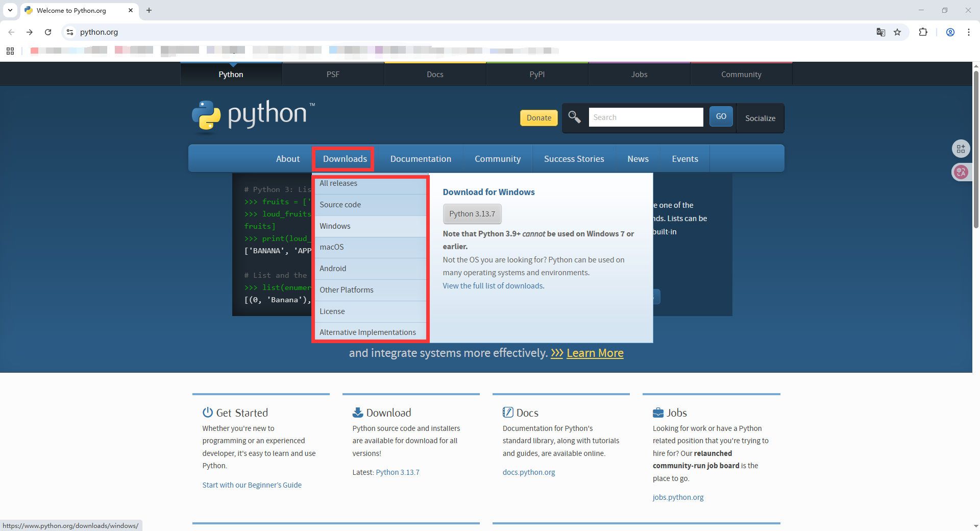The width and height of the screenshot is (980, 531).
Task: Bookmark this page with star icon
Action: pos(897,32)
